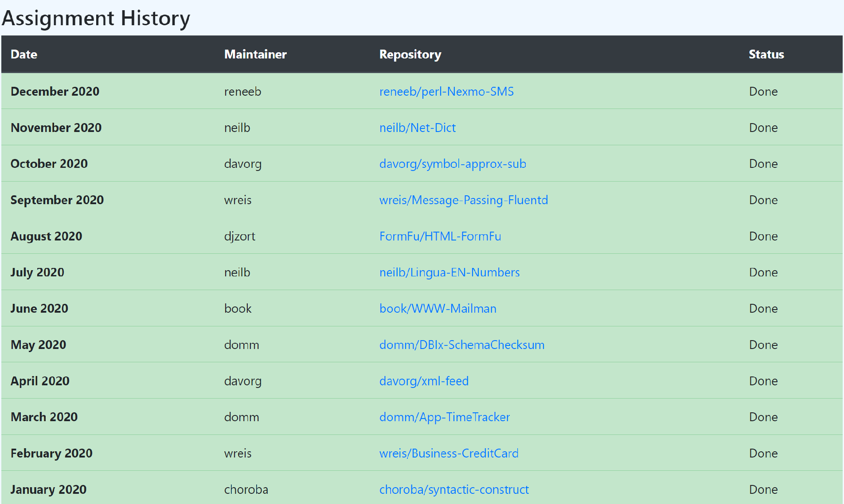Open the neilb/Lingua-EN-Numbers repository link
Viewport: 844px width, 504px height.
[449, 272]
